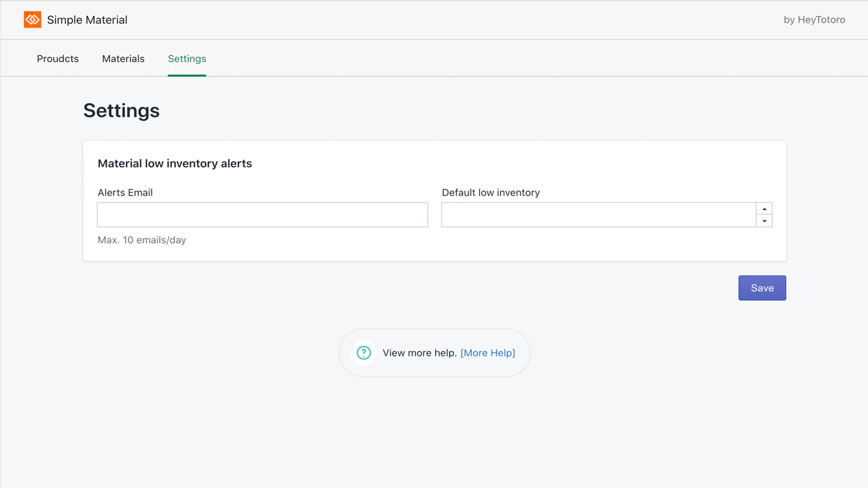Click the Alerts Email label

click(125, 192)
